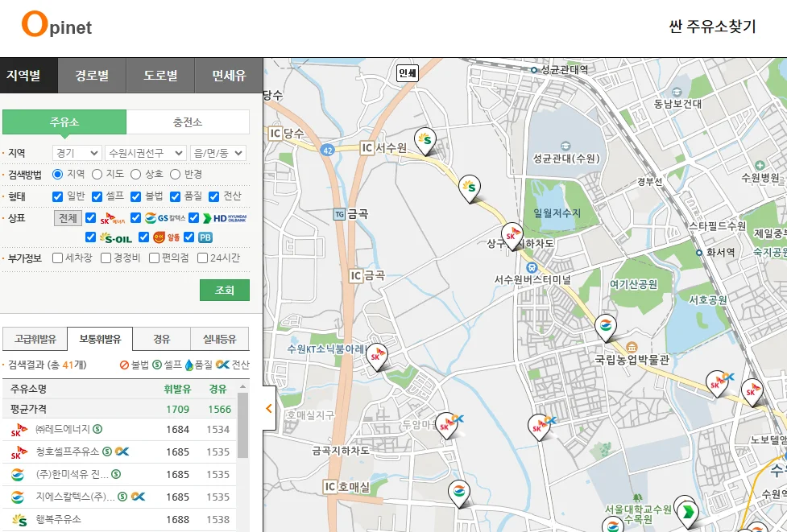787x532 pixels.
Task: Click the S-OIL map marker near 서수원 IC
Action: click(x=425, y=141)
